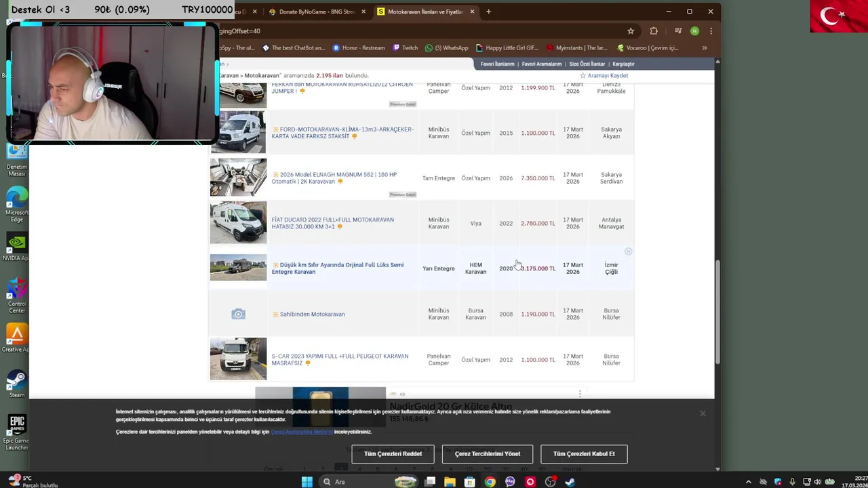Screen dimensions: 868x488
Task: View Fiat Ducato white van thumbnail
Action: point(238,222)
